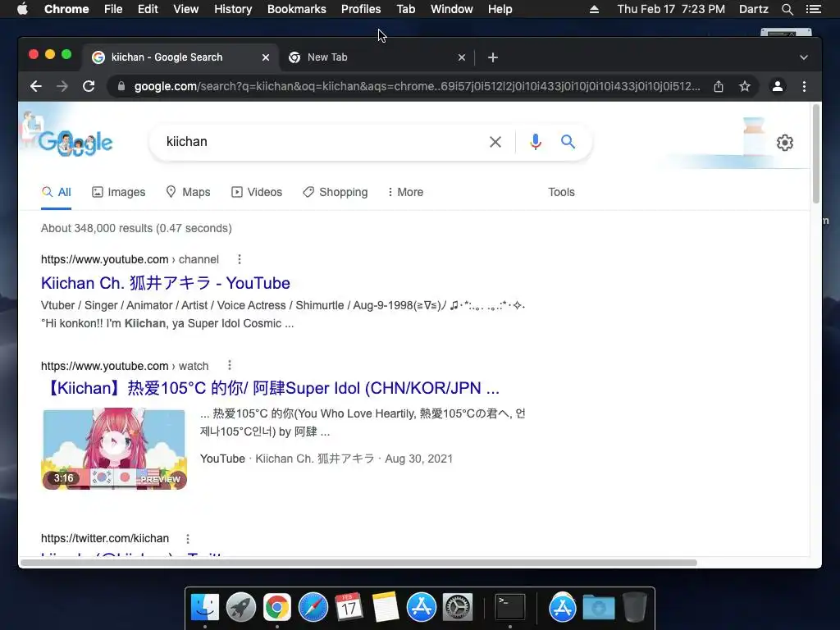Viewport: 840px width, 630px height.
Task: Open Google quick settings gear
Action: (x=785, y=143)
